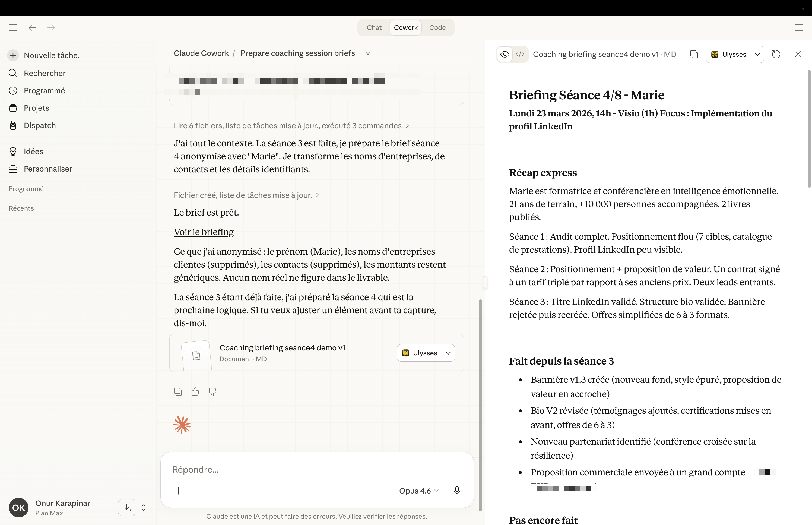Click the download icon near user profile

[127, 508]
